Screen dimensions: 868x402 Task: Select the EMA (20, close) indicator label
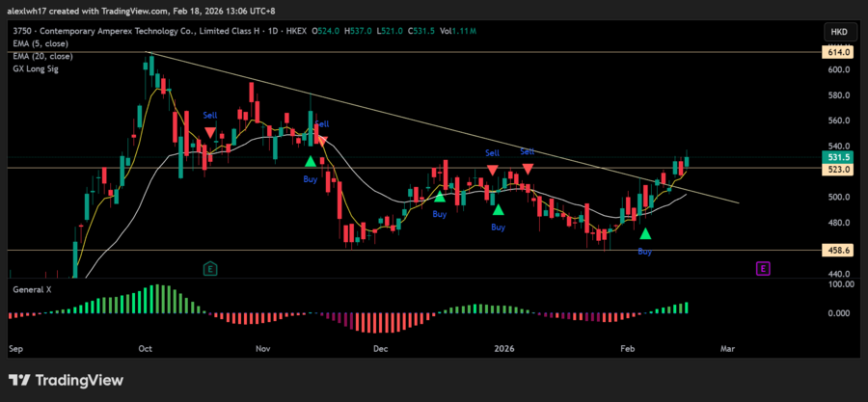click(41, 55)
